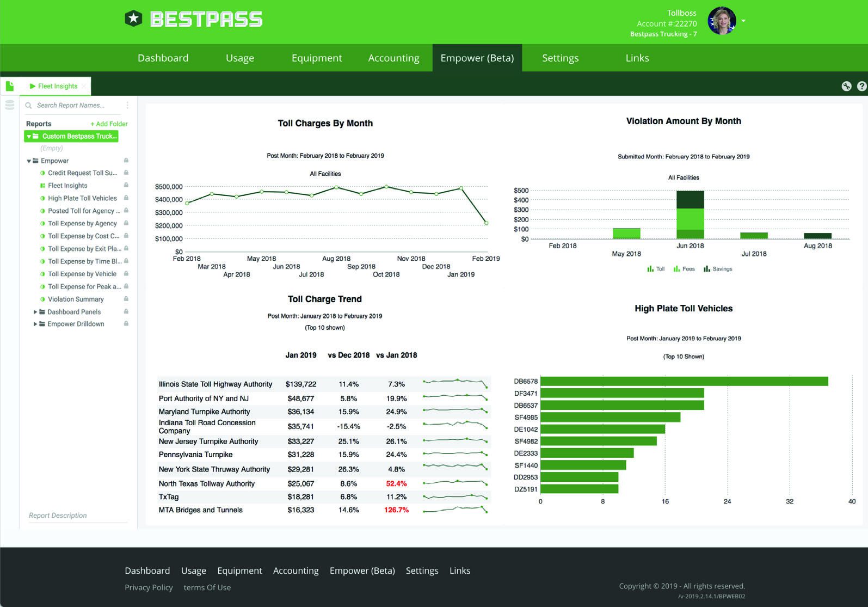Open the account dropdown arrow by avatar

click(x=743, y=21)
